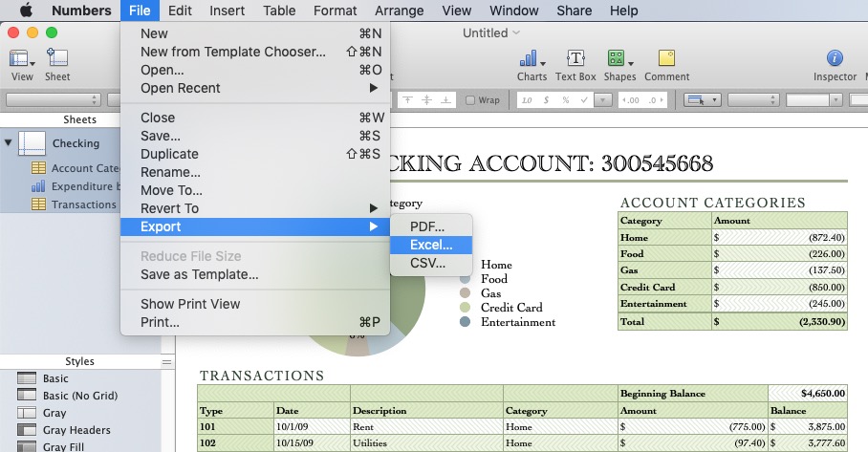Click the Credit Card legend swatch
The height and width of the screenshot is (452, 868).
465,307
